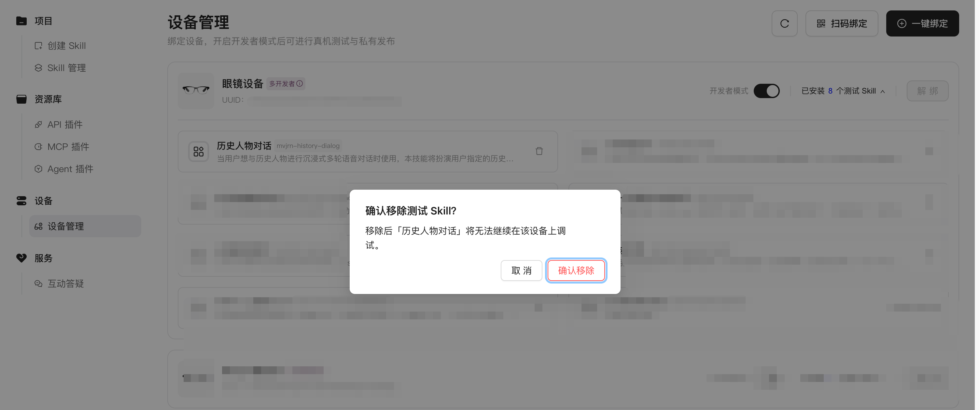980x410 pixels.
Task: Click the Skill 管理 layers icon
Action: coord(38,68)
